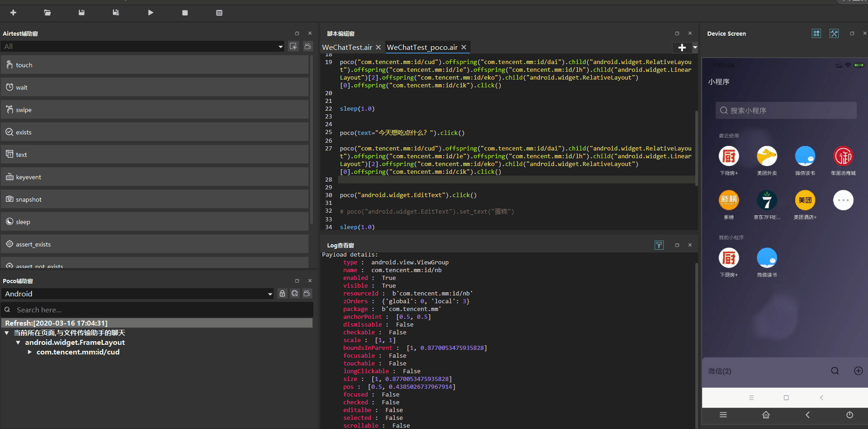Image resolution: width=868 pixels, height=429 pixels.
Task: Insert a wait command
Action: [154, 87]
